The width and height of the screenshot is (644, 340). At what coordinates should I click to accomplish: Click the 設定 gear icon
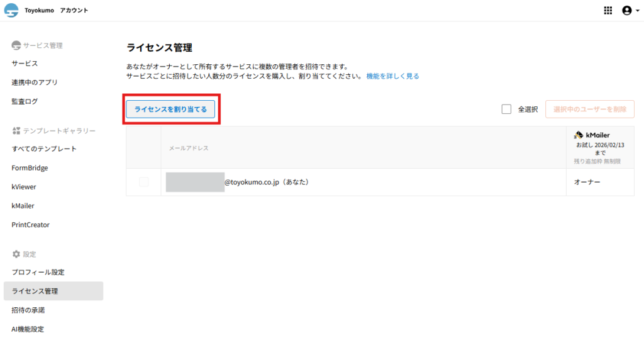pos(16,254)
